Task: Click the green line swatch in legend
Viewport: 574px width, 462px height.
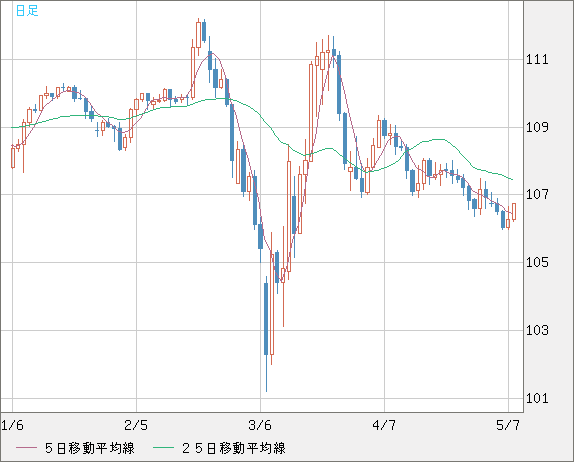Action: pos(163,448)
